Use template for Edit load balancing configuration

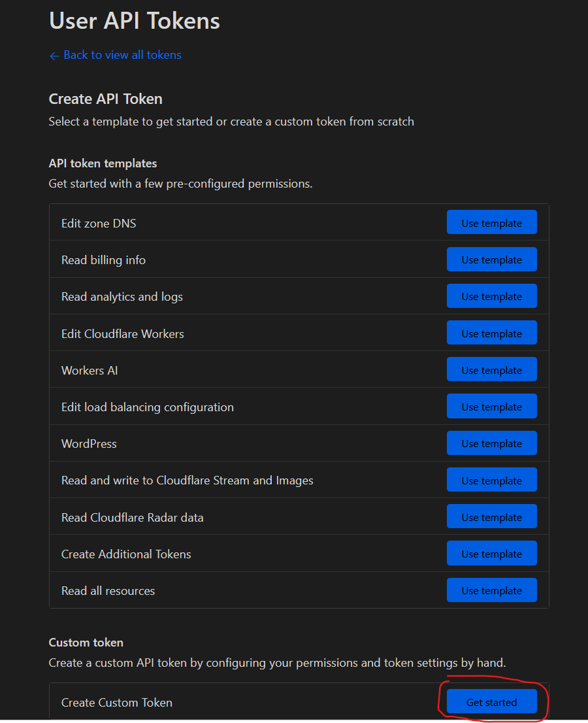[491, 406]
